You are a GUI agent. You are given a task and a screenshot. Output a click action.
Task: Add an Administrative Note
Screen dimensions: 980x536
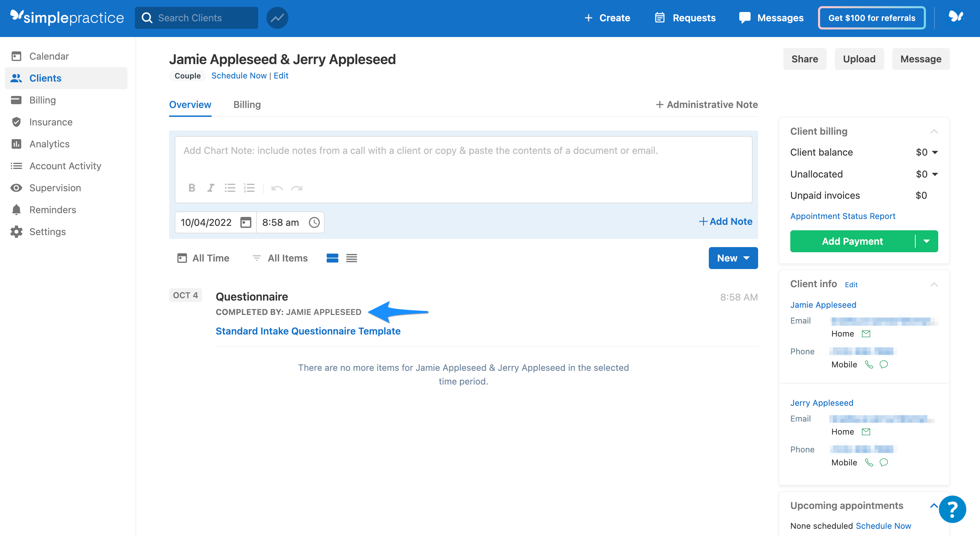tap(706, 104)
